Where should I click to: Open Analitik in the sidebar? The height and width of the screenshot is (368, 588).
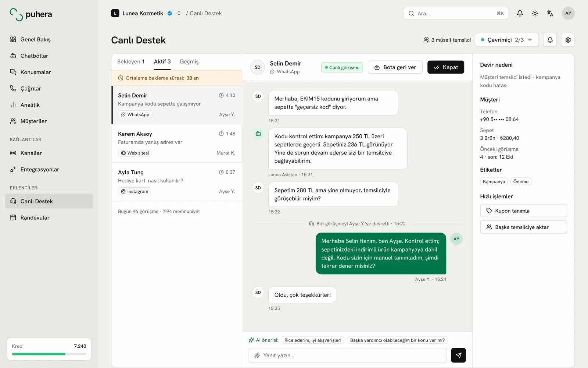49,105
